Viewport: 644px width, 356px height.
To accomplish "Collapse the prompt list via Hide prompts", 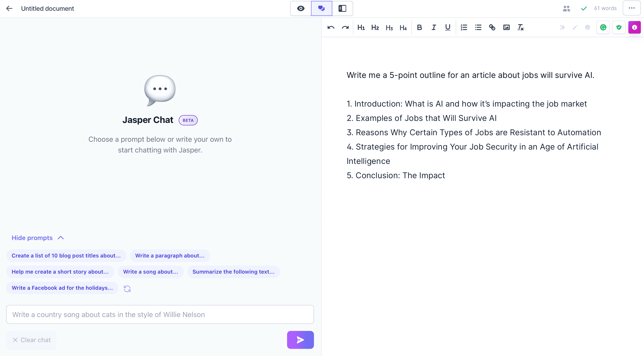I will [37, 238].
